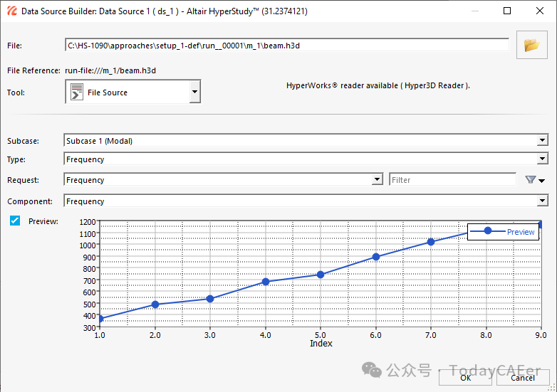The height and width of the screenshot is (392, 557).
Task: Click the 'run-file:///m_1/beam.h3d' file reference text
Action: coord(110,70)
